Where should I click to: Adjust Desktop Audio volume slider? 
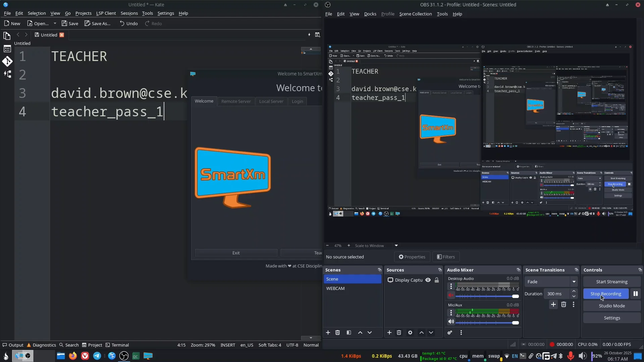(487, 296)
